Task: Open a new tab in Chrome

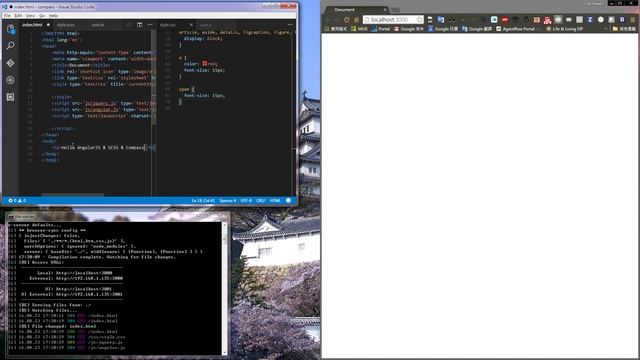Action: click(395, 9)
